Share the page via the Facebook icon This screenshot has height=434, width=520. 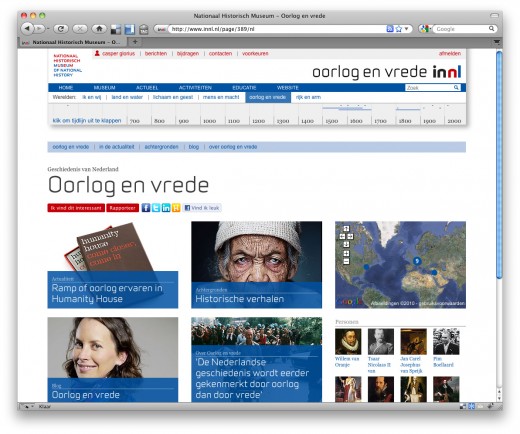point(146,208)
